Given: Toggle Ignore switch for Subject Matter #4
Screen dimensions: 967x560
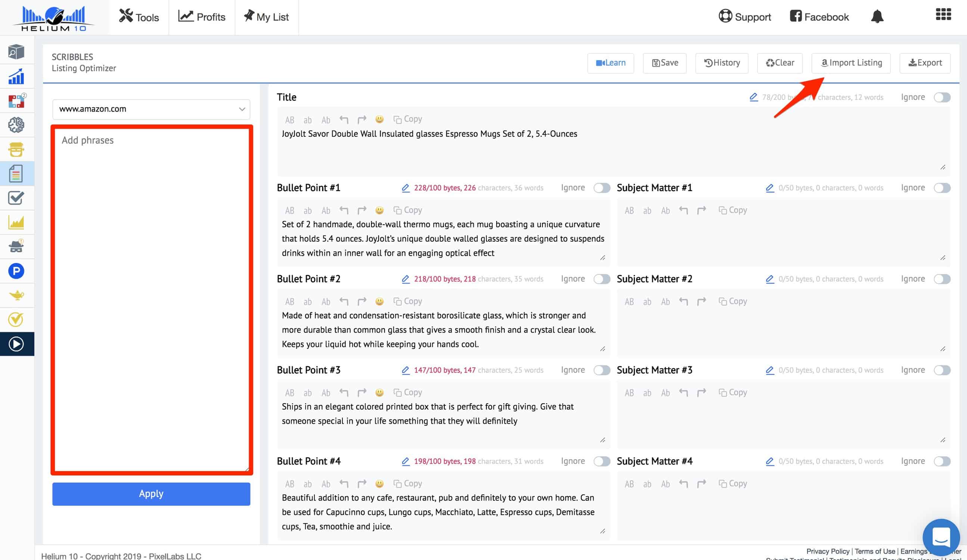Looking at the screenshot, I should click(x=942, y=461).
